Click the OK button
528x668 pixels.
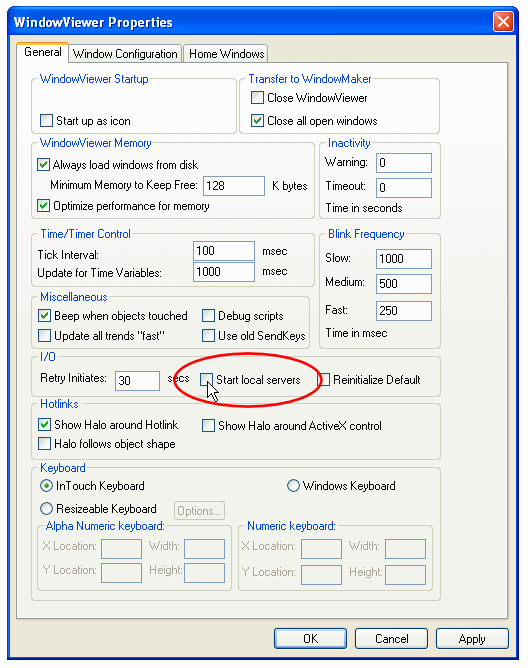pyautogui.click(x=310, y=639)
